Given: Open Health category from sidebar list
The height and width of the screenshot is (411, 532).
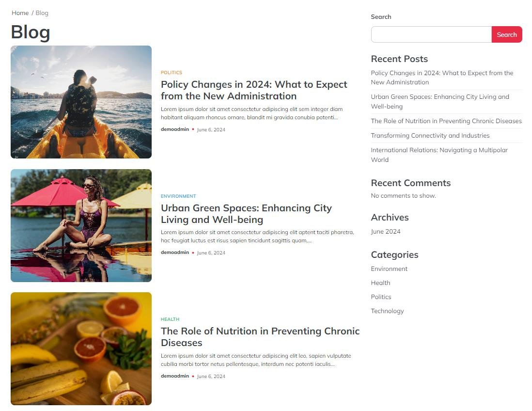Looking at the screenshot, I should click(380, 283).
